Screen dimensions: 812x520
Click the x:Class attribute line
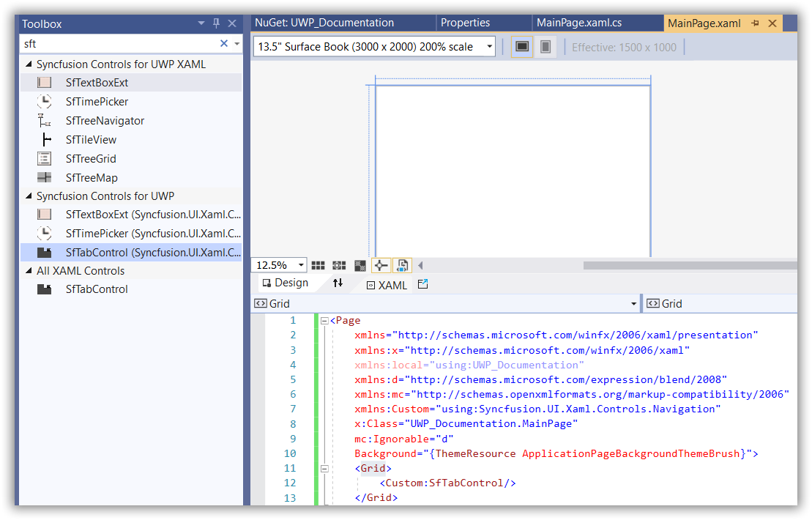(466, 423)
